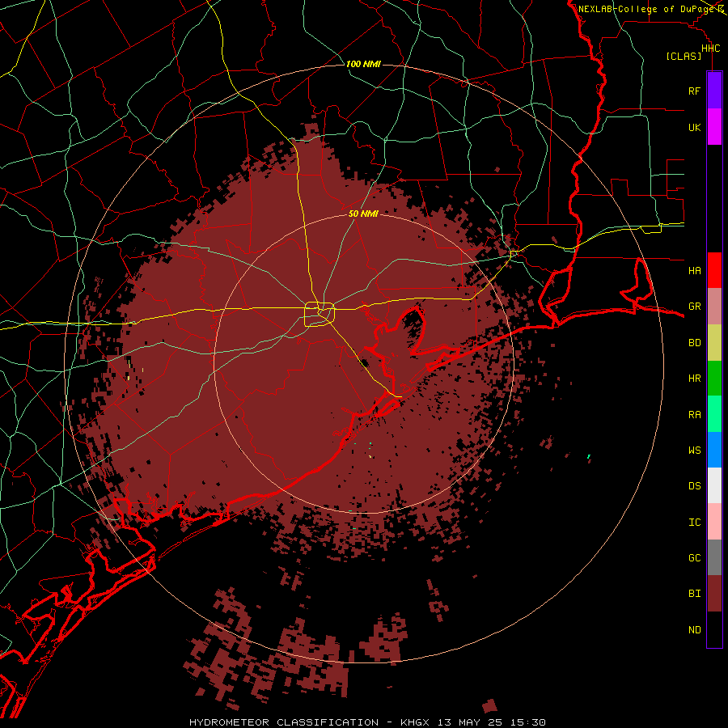
Task: Click the ND legend label
Action: (x=695, y=630)
